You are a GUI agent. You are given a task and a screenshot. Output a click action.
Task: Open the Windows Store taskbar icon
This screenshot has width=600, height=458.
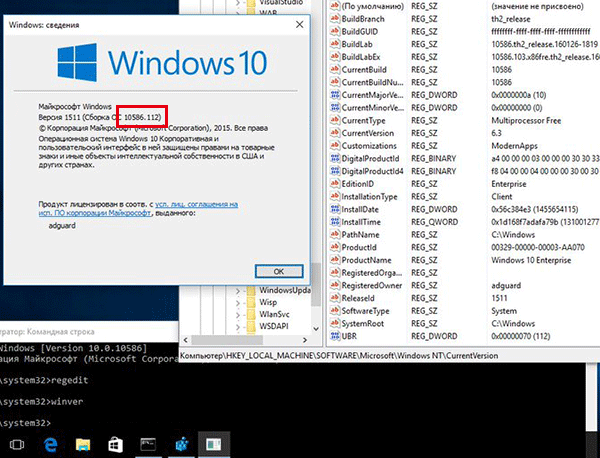click(115, 445)
